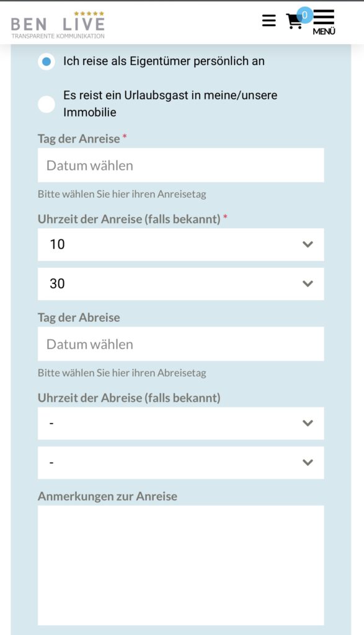Screen dimensions: 364x635
Task: Click chevron arrow of arrival hour selector
Action: 308,244
